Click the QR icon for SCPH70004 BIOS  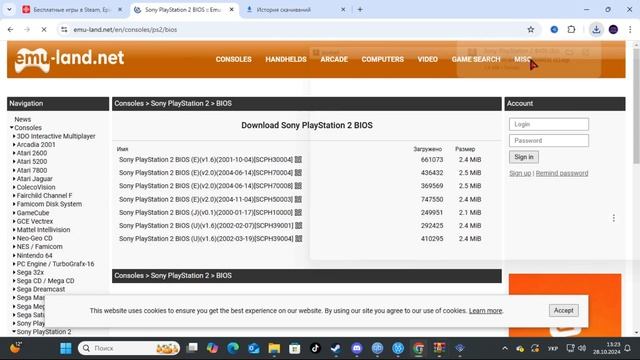298,173
